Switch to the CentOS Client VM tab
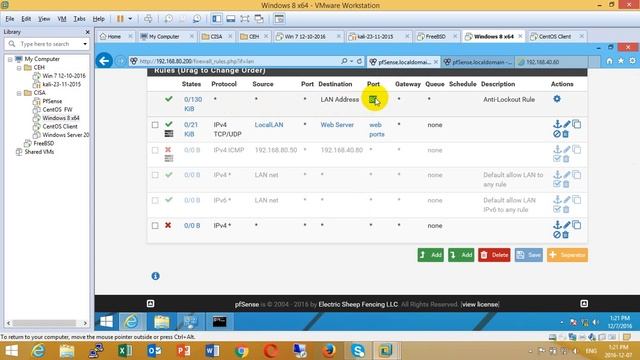The width and height of the screenshot is (640, 360). (555, 36)
